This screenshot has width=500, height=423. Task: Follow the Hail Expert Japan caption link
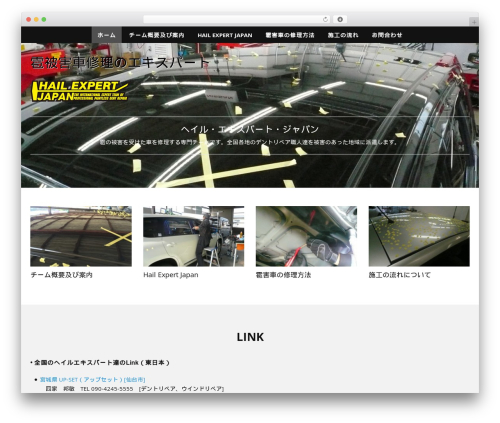coord(171,275)
